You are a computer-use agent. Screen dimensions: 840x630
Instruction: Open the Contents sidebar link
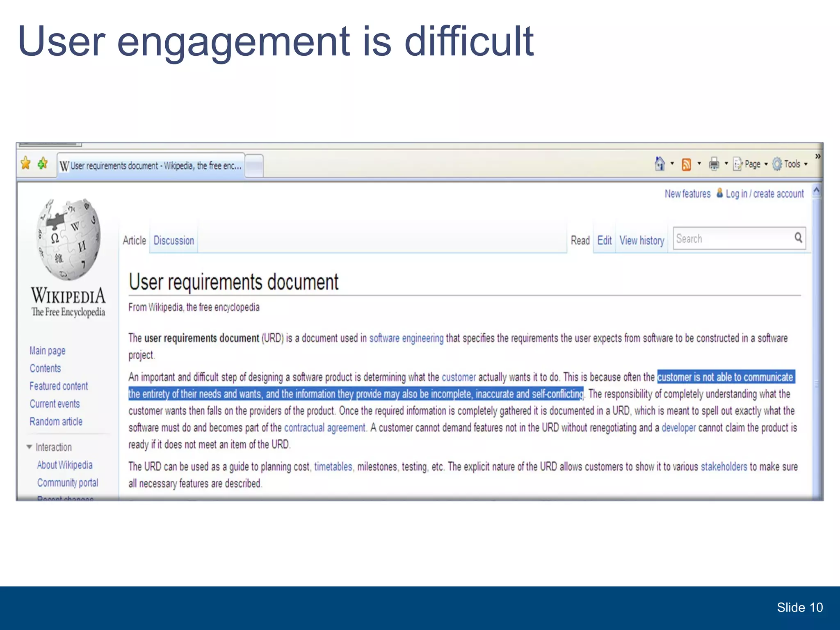pos(45,368)
